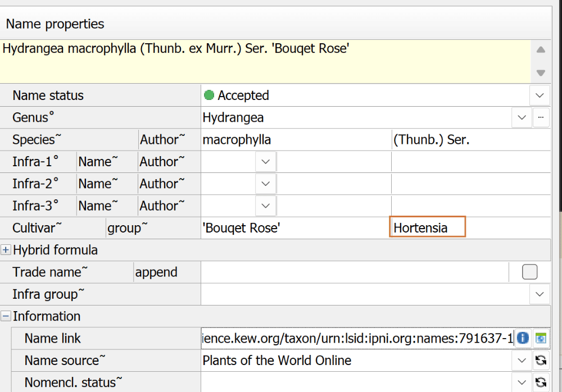
Task: Open Genus browse ellipsis button
Action: 541,117
